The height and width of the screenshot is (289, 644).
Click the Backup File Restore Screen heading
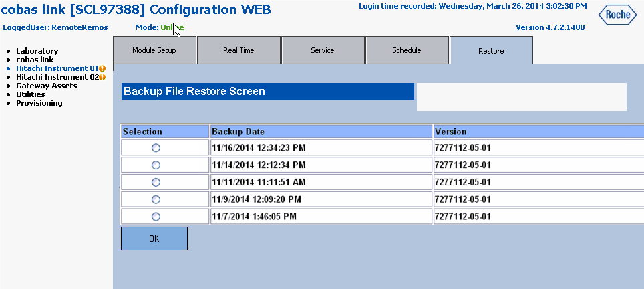(268, 91)
